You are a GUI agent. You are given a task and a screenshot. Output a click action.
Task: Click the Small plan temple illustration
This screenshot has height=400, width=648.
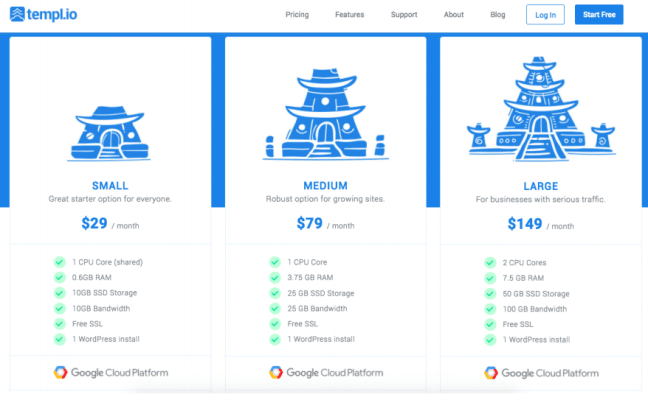coord(110,133)
